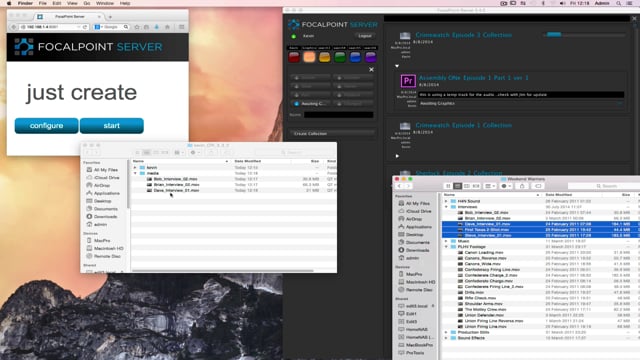
Task: Collapse the Interviews folder
Action: 446,207
